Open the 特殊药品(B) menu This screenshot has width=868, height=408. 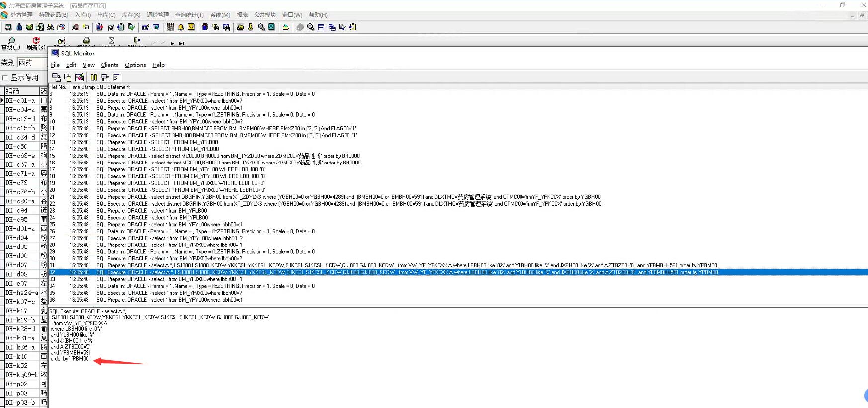point(54,15)
